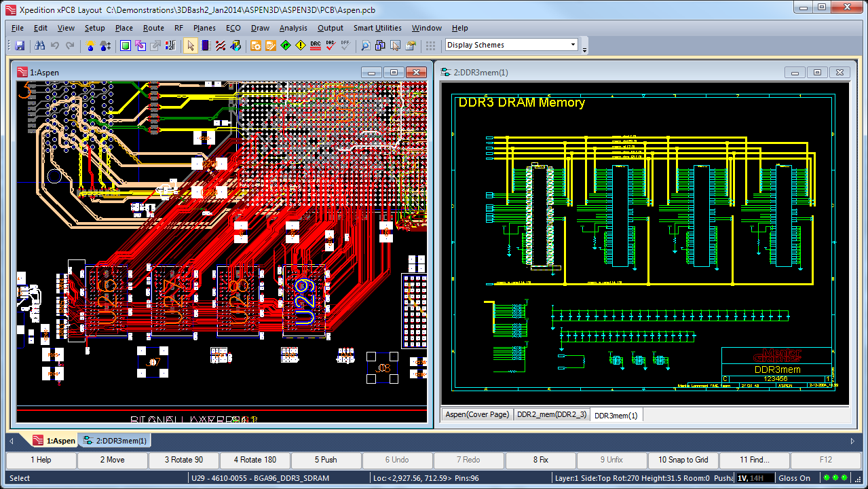Toggle 10 Snap to Grid button

(683, 460)
